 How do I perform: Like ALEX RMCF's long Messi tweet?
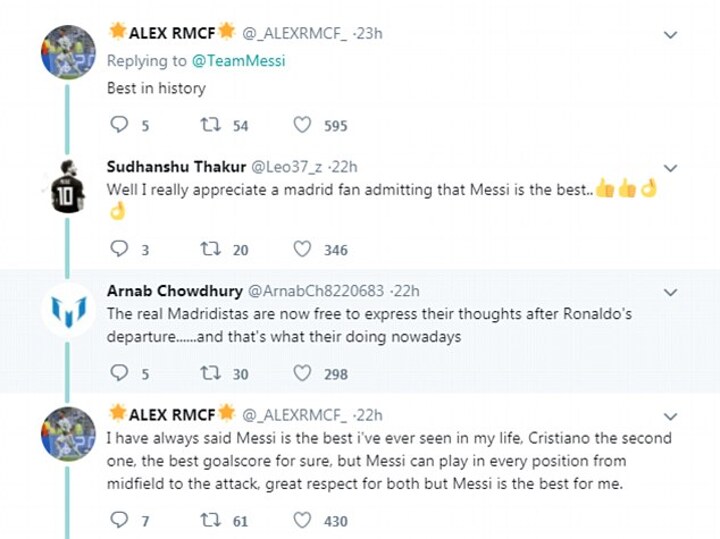click(x=302, y=520)
